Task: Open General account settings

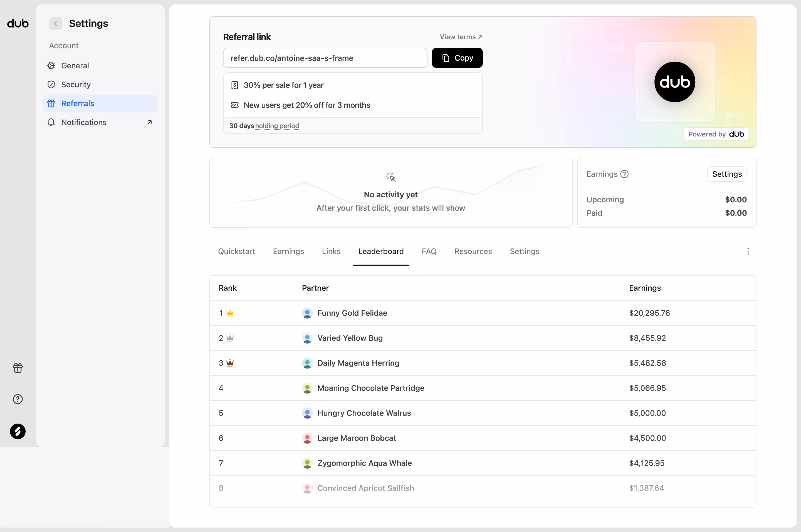Action: [x=100, y=66]
